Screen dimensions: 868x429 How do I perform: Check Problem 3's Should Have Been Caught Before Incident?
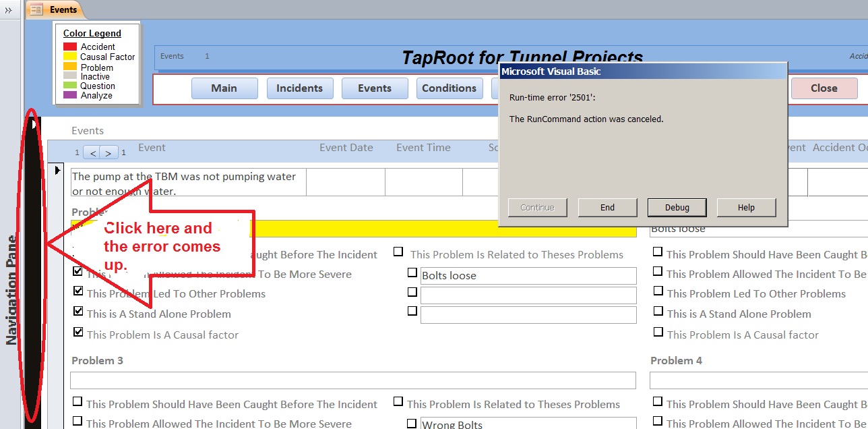click(78, 401)
